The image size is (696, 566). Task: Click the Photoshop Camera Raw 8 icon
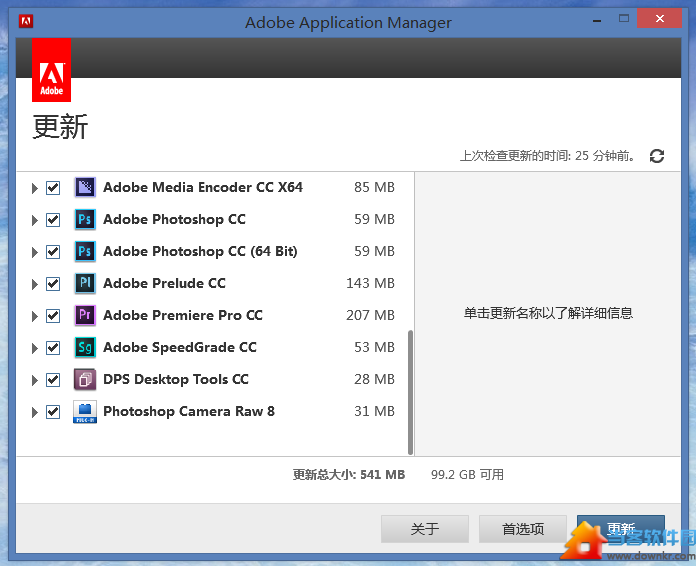click(x=85, y=411)
